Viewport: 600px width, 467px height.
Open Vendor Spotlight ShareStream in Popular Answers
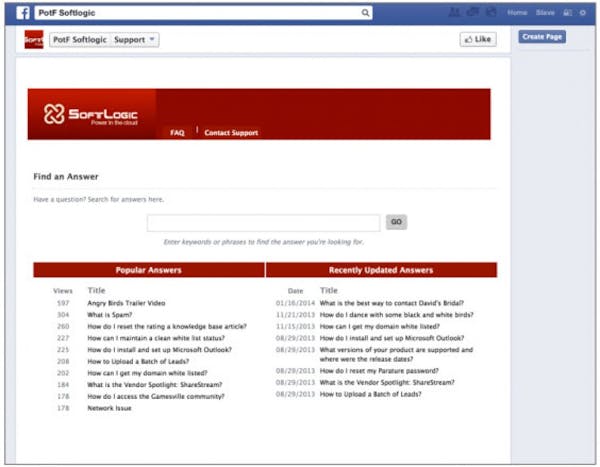click(155, 385)
